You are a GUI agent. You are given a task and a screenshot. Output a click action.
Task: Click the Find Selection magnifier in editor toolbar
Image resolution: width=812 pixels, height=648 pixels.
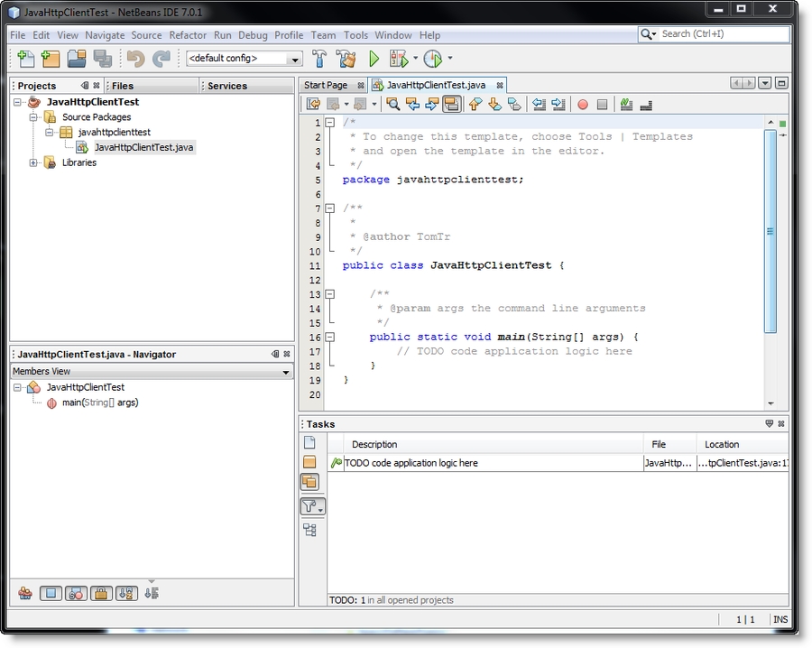pos(392,104)
